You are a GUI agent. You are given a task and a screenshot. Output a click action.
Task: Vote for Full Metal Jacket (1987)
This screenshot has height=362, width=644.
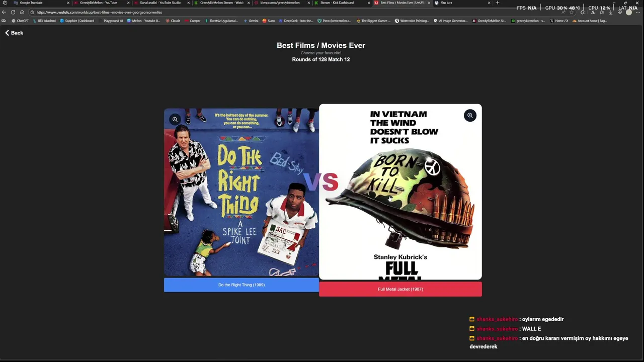click(x=400, y=289)
